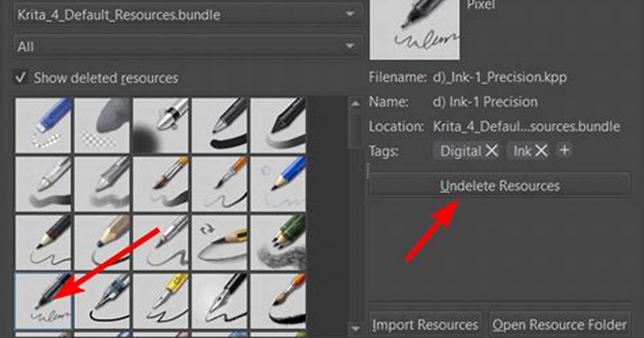
Task: Select the orange-handled round brush preset
Action: click(278, 301)
